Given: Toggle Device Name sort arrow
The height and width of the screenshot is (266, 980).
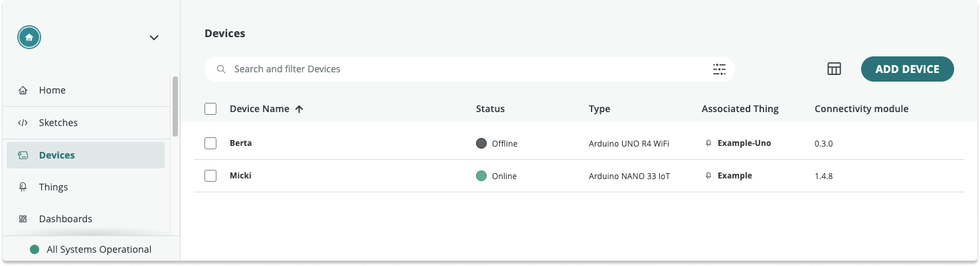Looking at the screenshot, I should 299,109.
